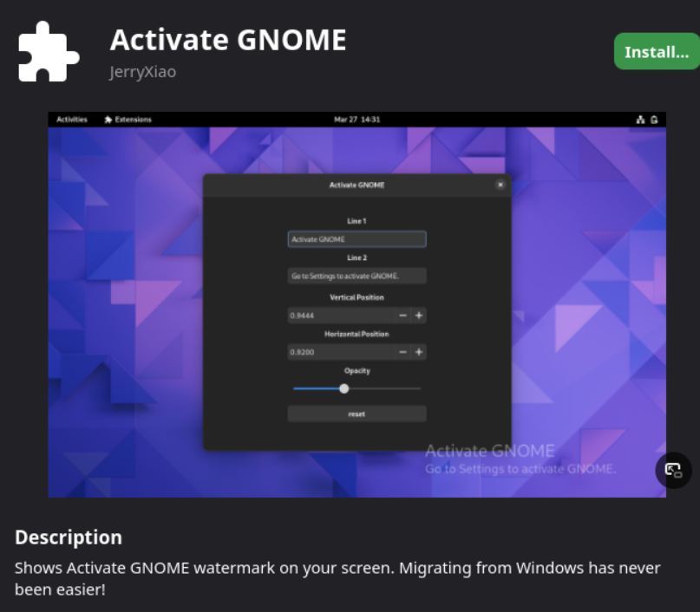
Task: Click the expand screenshot overlay icon
Action: (673, 470)
